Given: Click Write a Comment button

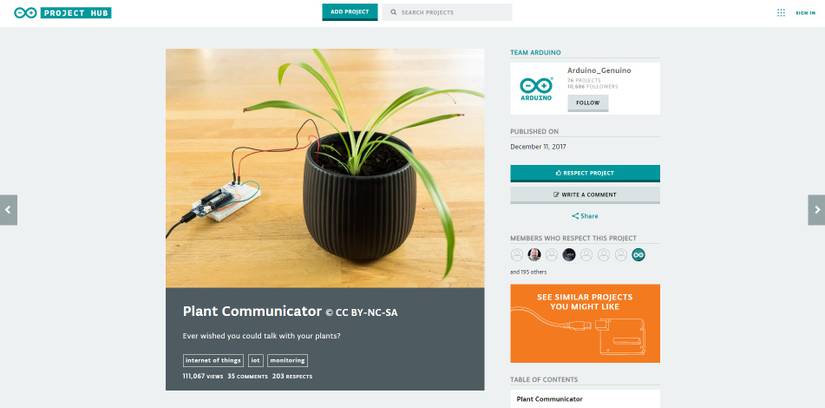Looking at the screenshot, I should click(585, 195).
